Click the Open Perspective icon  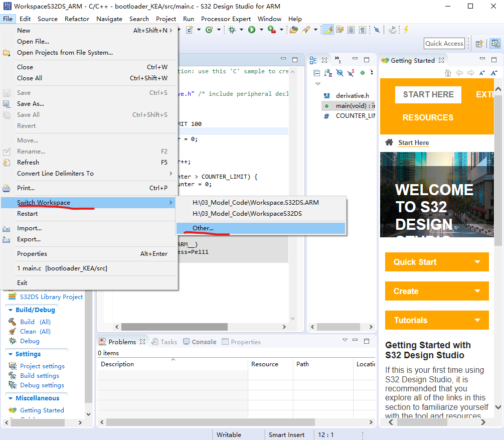(479, 44)
